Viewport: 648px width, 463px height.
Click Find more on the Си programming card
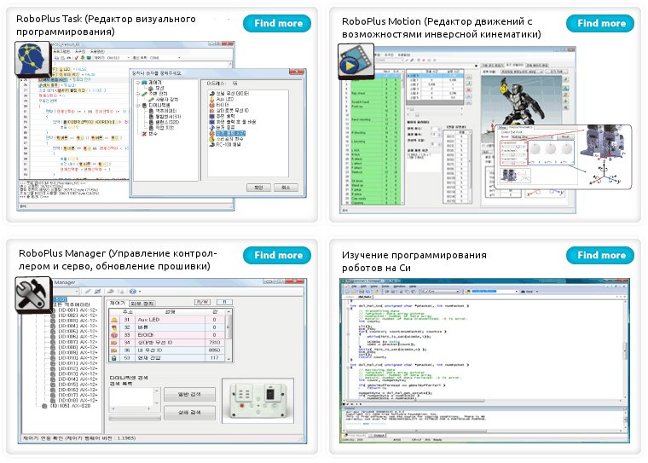tap(600, 255)
